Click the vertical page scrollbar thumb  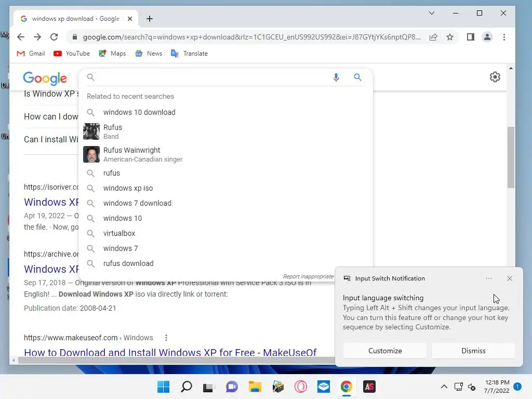pos(511,157)
